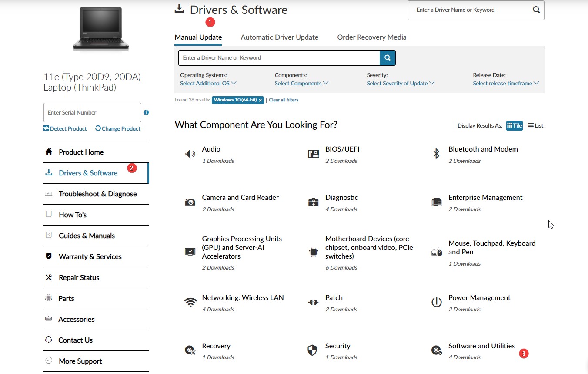The image size is (588, 374).
Task: Click the Clear all filters link
Action: tap(284, 100)
